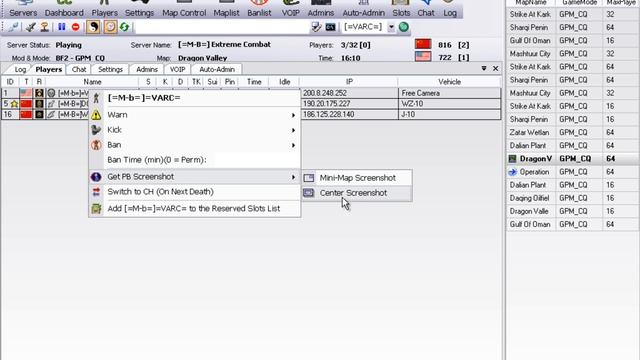Open the Banlist toolbar section

(x=259, y=9)
